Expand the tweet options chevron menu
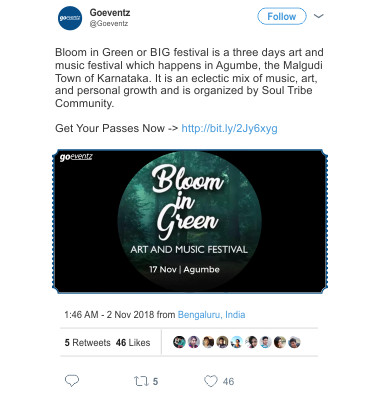Screen dimensions: 380x400 (x=319, y=16)
